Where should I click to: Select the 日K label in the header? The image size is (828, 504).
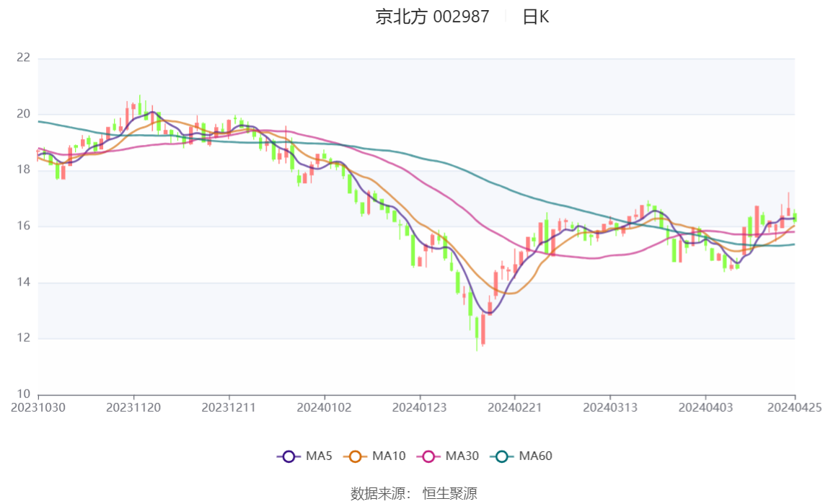[x=536, y=17]
